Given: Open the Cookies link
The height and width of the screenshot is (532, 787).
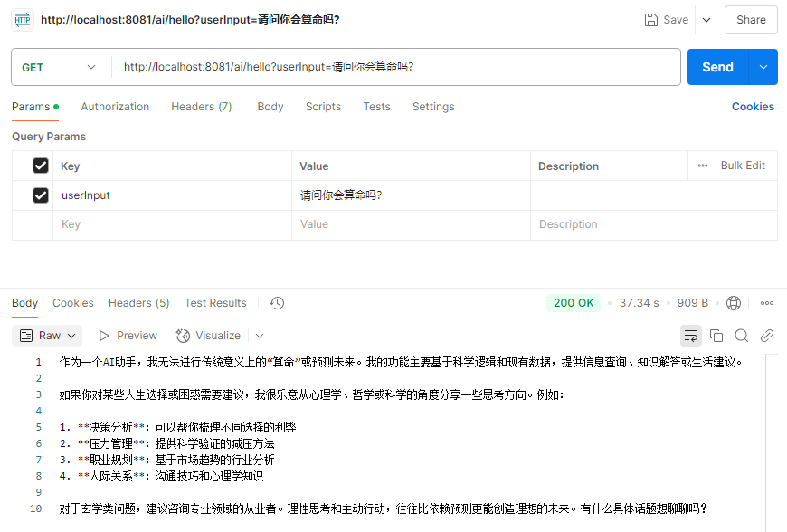Looking at the screenshot, I should click(x=753, y=107).
